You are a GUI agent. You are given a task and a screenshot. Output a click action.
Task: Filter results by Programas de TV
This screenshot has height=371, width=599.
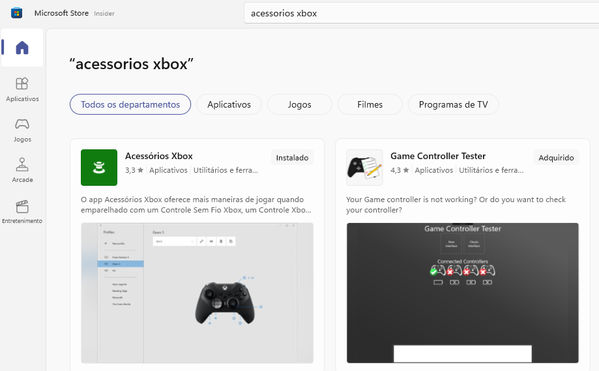tap(453, 104)
